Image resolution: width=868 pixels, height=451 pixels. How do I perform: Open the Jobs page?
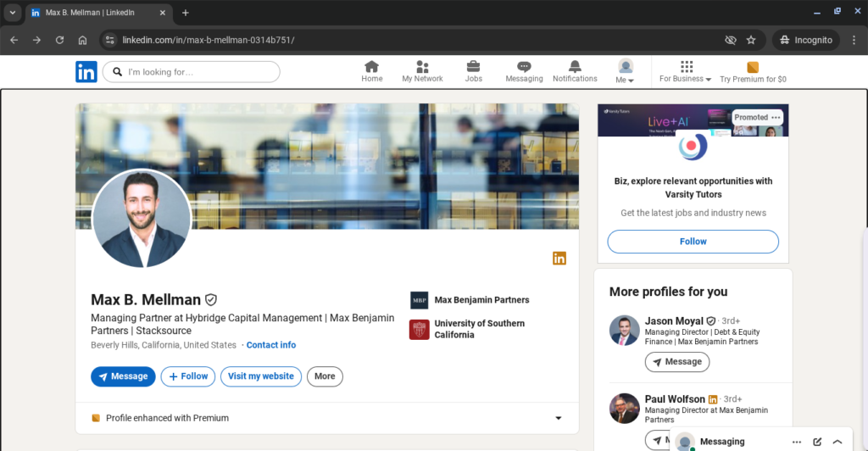tap(473, 71)
